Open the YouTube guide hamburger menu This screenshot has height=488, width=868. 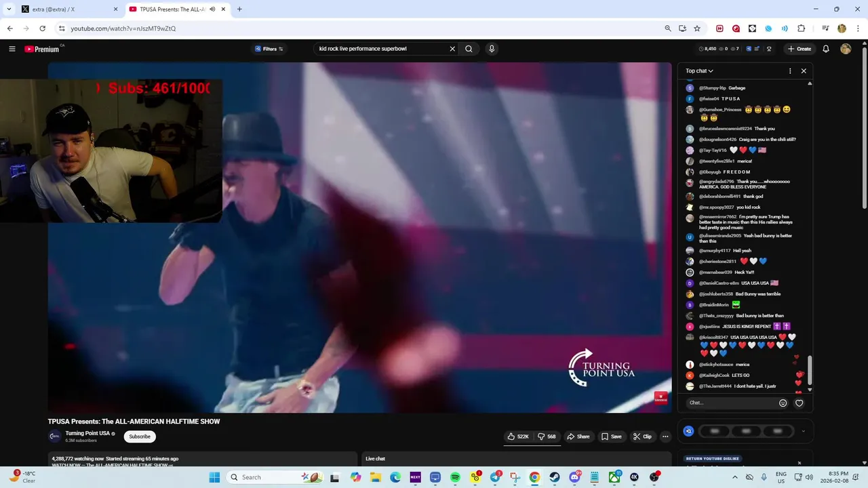click(12, 49)
